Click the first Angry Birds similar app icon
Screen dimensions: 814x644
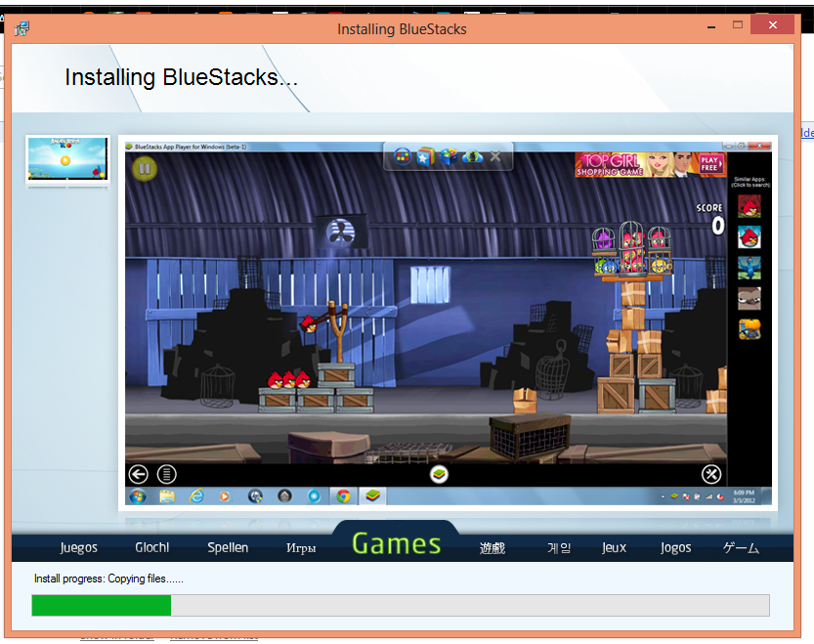click(750, 207)
